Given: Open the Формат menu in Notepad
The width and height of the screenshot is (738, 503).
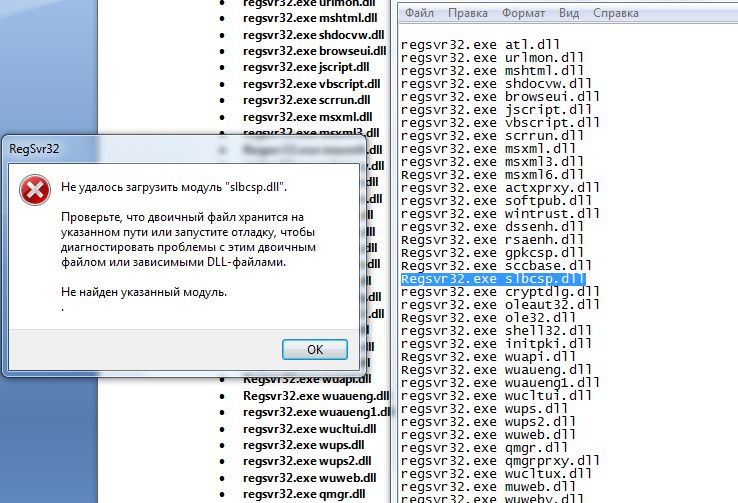Looking at the screenshot, I should pos(523,13).
